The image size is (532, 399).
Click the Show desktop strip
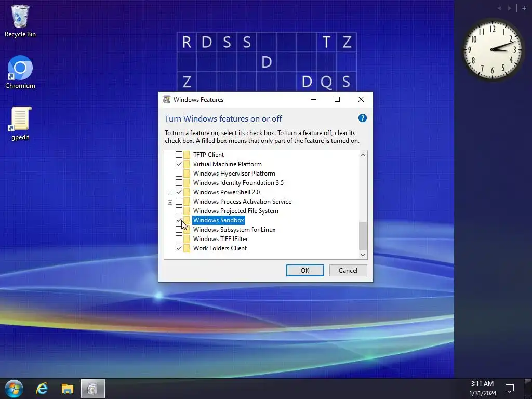pos(528,389)
